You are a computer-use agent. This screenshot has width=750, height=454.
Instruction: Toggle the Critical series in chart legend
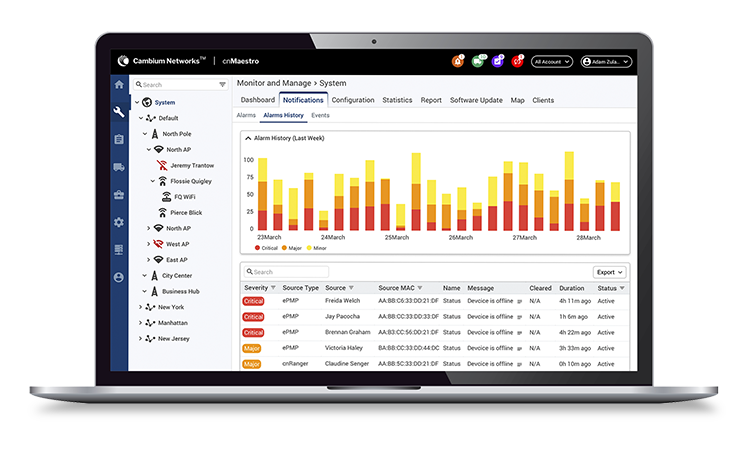click(268, 247)
